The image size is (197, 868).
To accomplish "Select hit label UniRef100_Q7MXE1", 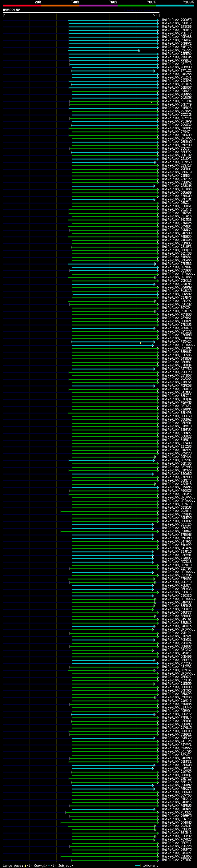I will [177, 768].
